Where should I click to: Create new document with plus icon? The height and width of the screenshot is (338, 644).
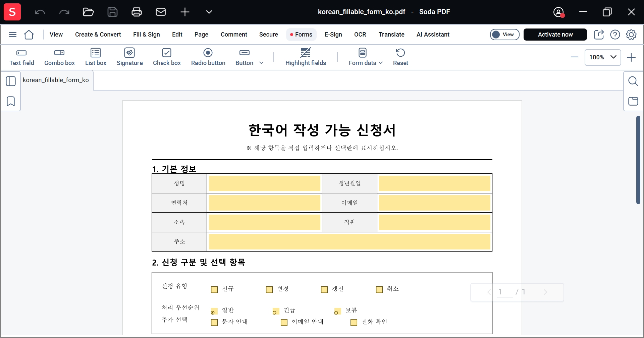click(185, 12)
